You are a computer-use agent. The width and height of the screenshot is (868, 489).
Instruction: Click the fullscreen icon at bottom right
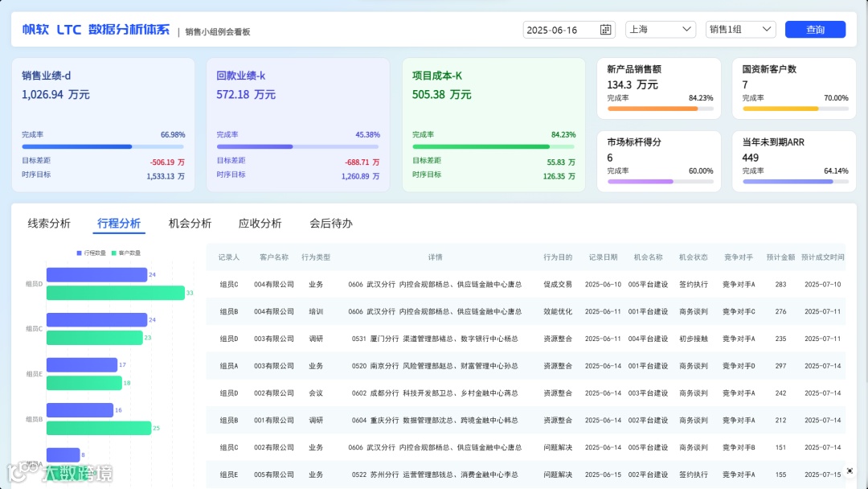(x=850, y=471)
